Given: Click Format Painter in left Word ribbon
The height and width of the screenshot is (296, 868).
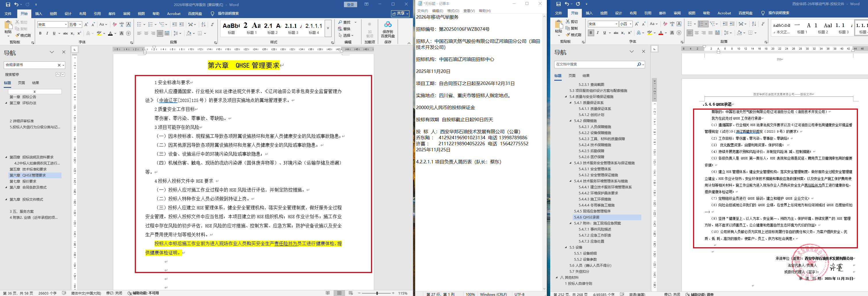Looking at the screenshot, I should click(23, 35).
